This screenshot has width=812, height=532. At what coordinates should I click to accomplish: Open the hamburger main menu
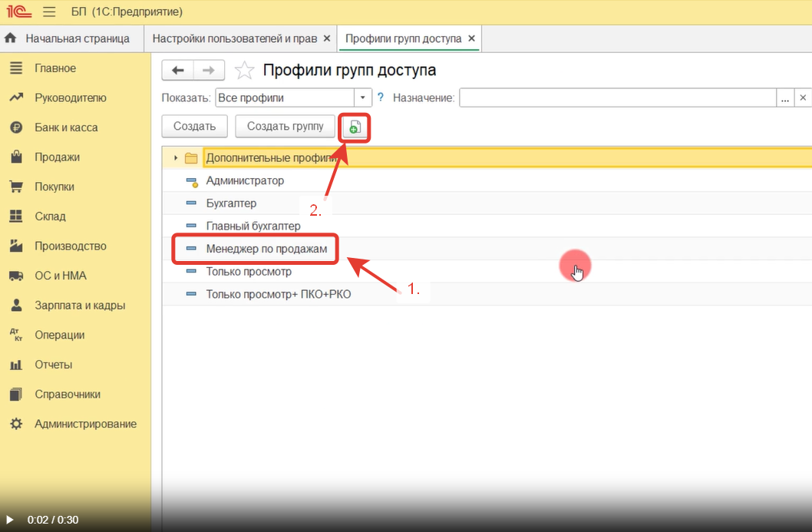49,12
